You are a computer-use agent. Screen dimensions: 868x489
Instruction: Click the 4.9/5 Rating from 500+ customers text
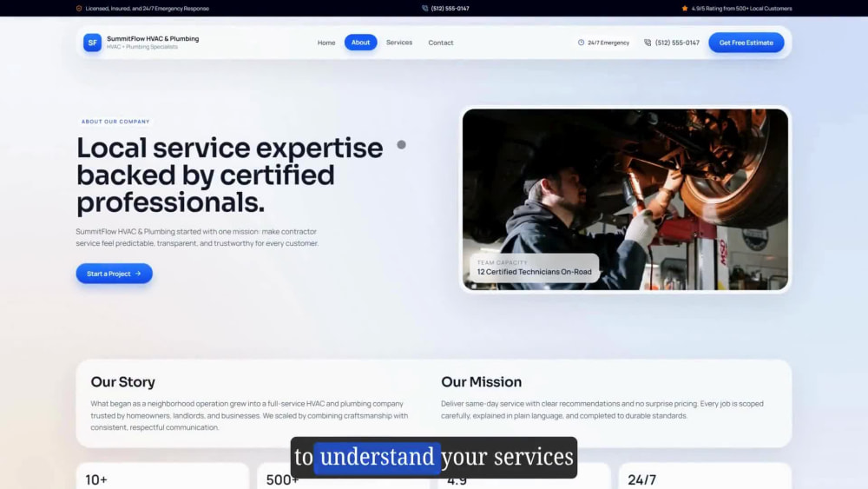[x=742, y=9]
